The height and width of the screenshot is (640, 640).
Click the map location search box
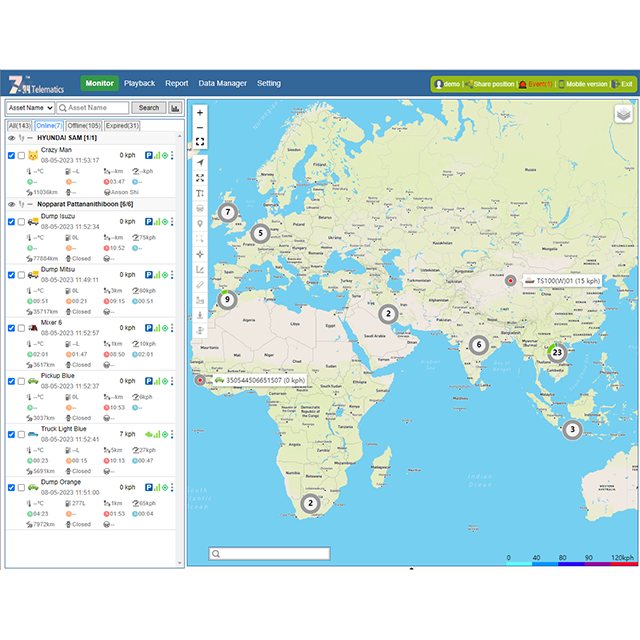(x=269, y=553)
